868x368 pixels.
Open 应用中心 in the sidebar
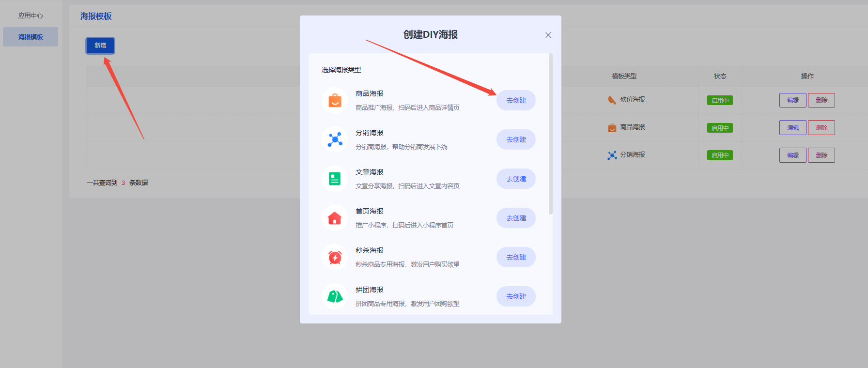click(x=31, y=15)
